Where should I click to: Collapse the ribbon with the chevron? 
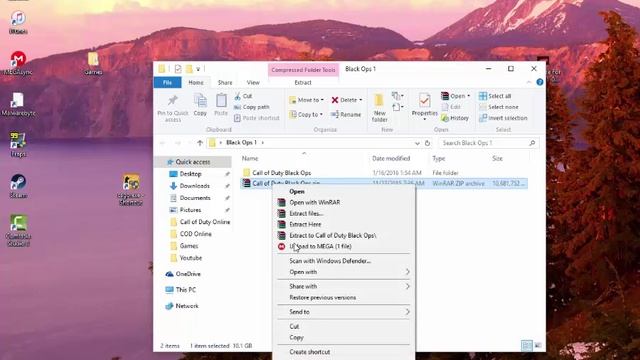tap(529, 82)
